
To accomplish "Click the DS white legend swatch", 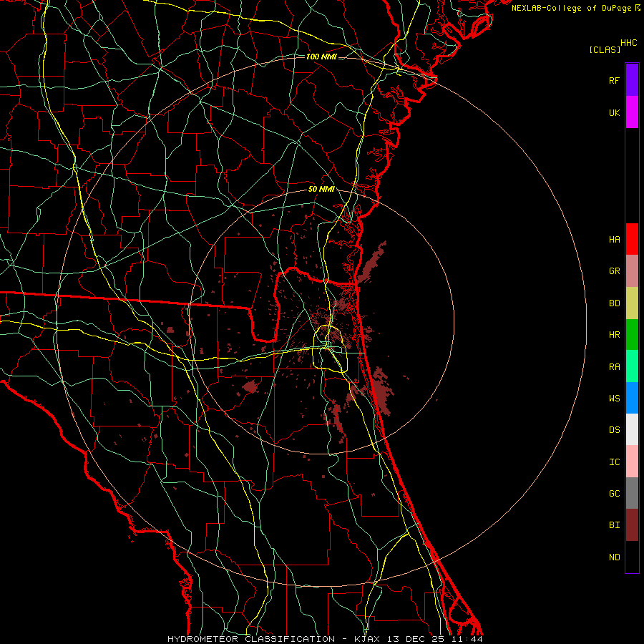I will coord(632,429).
